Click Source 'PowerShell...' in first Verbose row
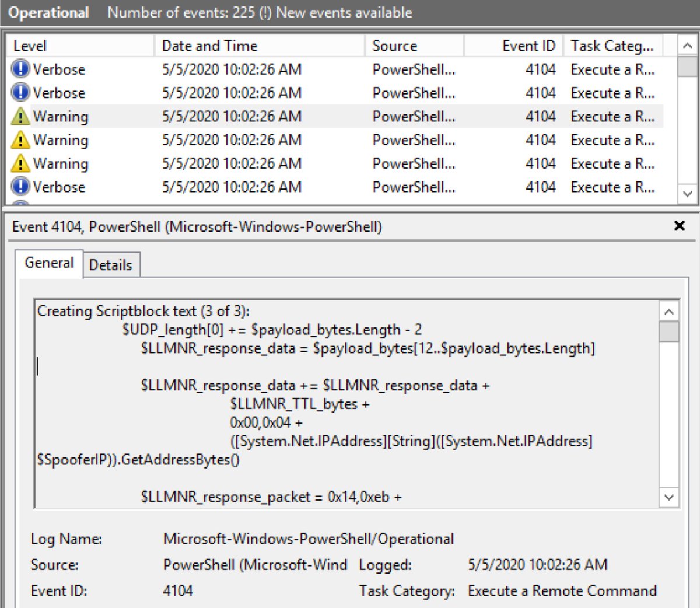Image resolution: width=700 pixels, height=608 pixels. (414, 69)
